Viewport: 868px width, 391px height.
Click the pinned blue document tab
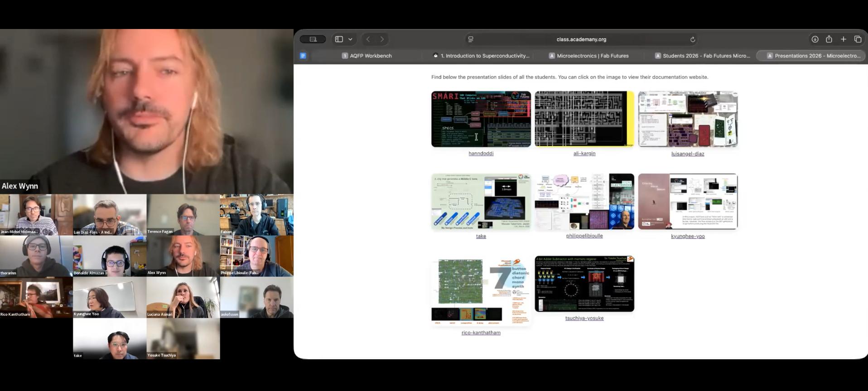coord(303,56)
